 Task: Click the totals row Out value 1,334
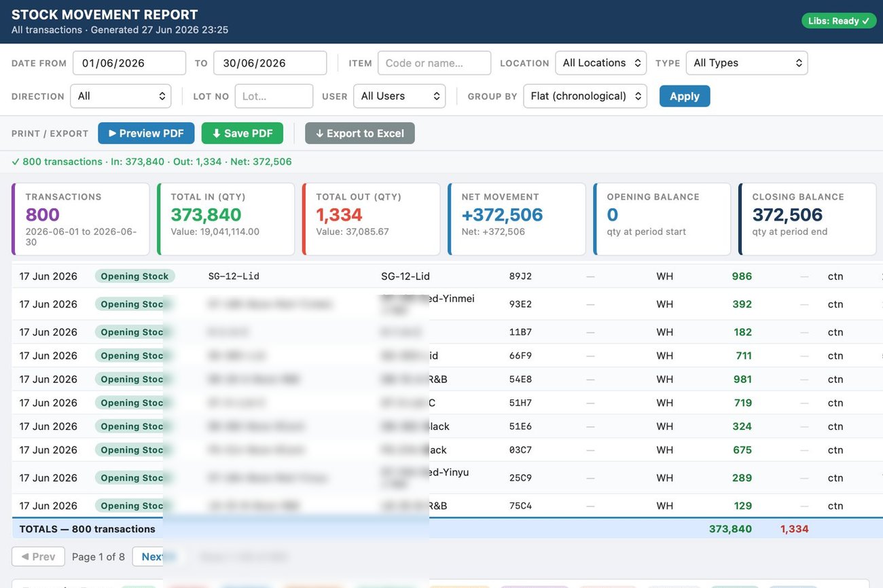(x=794, y=529)
